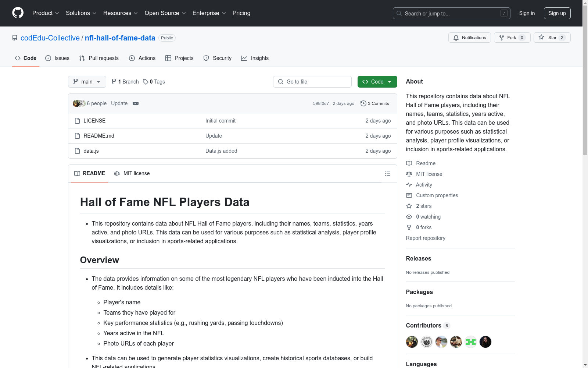Open commit hash 598f0d7
Screen dimensions: 588x368
[321, 103]
